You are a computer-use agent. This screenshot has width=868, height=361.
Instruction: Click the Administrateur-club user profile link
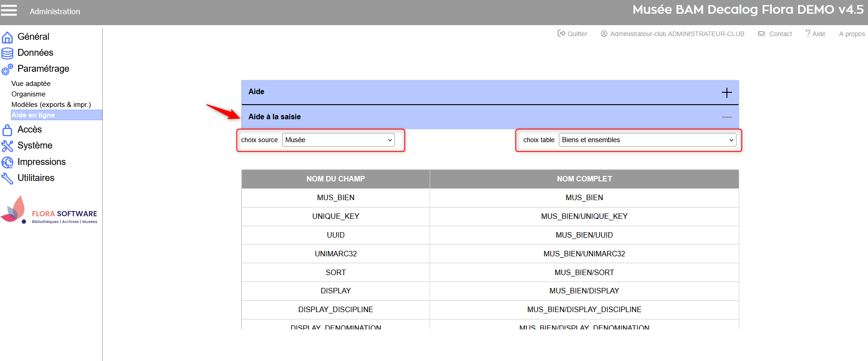click(x=673, y=34)
